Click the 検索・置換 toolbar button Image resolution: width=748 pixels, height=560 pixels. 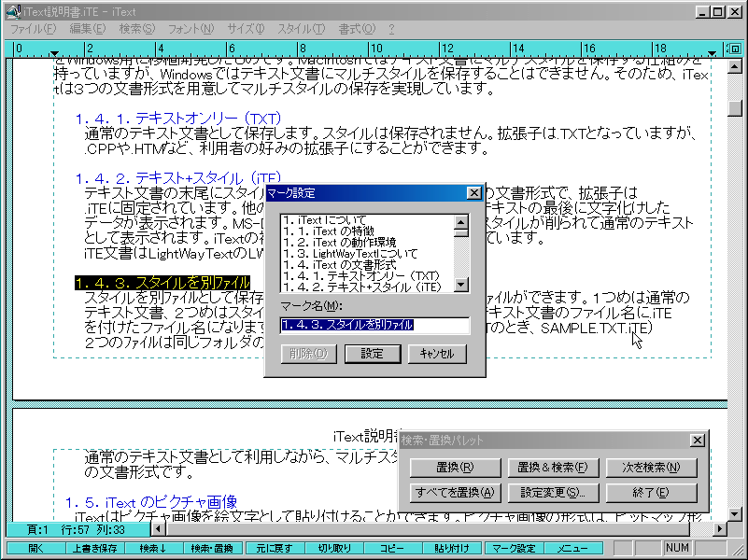[213, 548]
